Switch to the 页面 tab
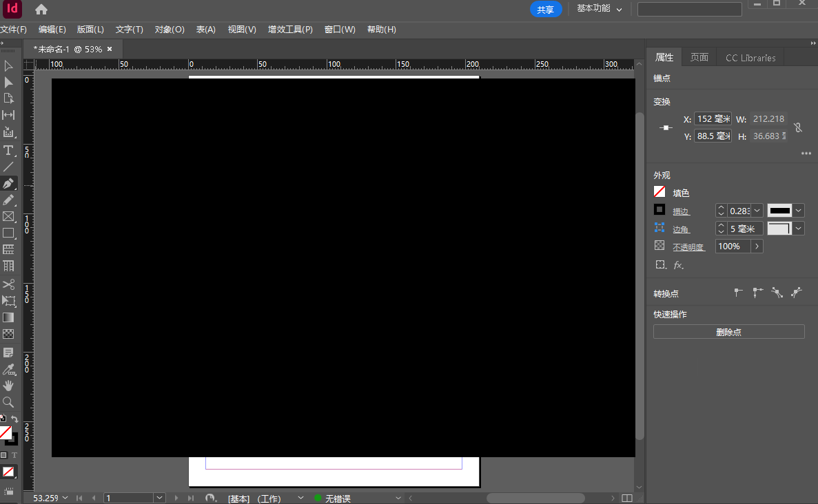 [699, 57]
